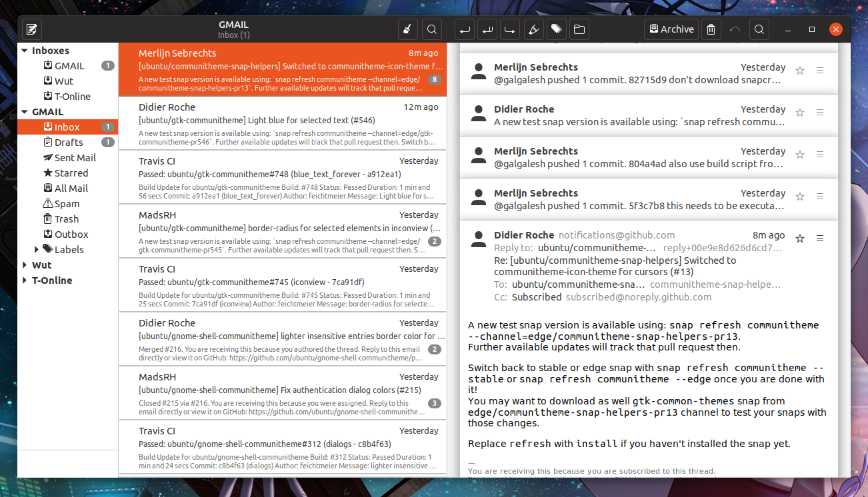Click subscribed@noreply.github.com Cc address
Image resolution: width=868 pixels, height=497 pixels.
pos(639,297)
